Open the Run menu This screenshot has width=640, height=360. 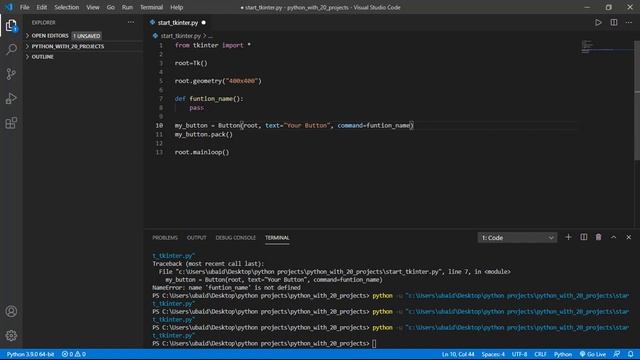click(x=127, y=7)
